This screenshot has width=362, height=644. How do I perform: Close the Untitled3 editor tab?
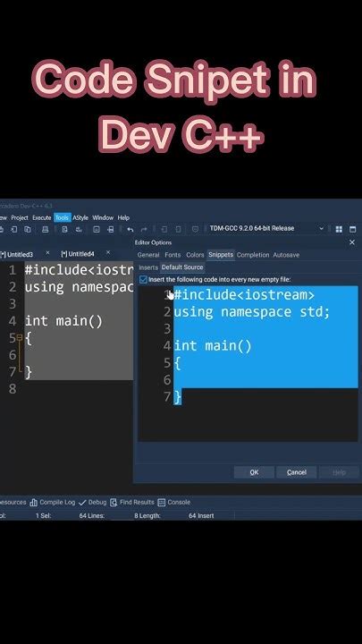47,253
